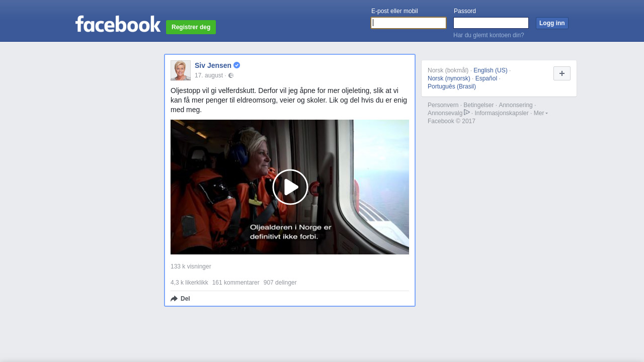Select Norsk (nynorsk) language
This screenshot has width=644, height=362.
[449, 78]
